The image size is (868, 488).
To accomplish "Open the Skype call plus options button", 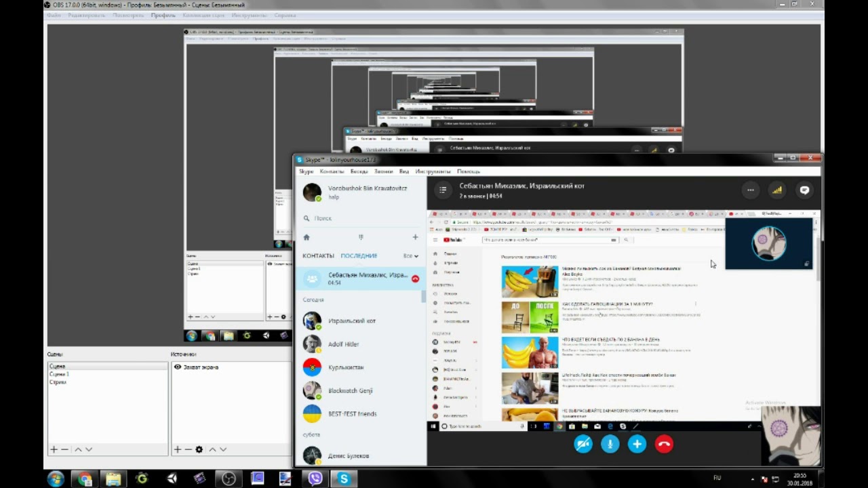I will 637,444.
